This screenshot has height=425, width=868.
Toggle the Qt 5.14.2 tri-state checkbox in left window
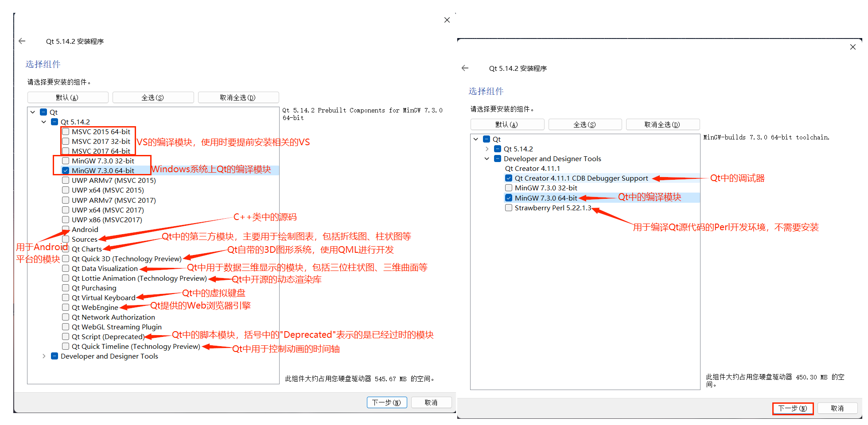click(x=54, y=122)
